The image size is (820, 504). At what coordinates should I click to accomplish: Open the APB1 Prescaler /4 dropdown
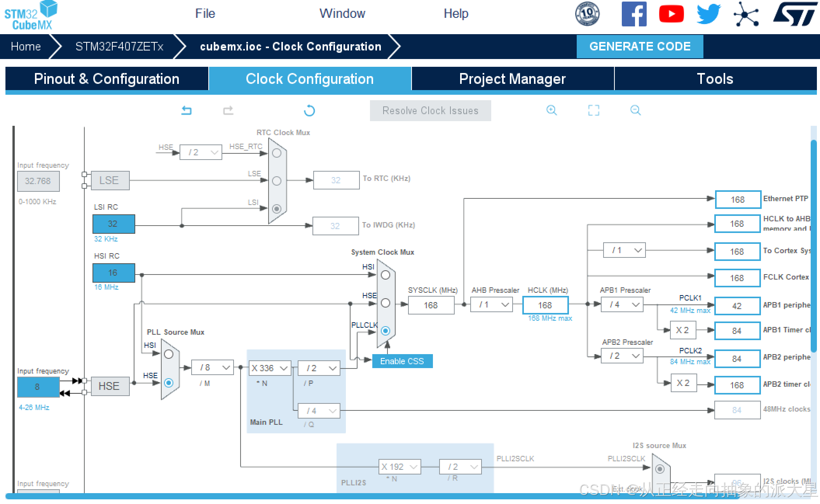(x=622, y=305)
